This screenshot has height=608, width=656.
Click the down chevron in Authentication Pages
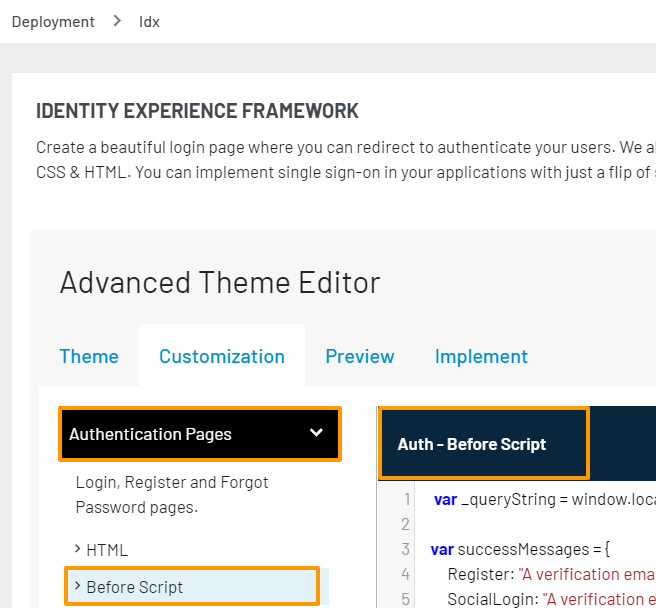coord(316,433)
